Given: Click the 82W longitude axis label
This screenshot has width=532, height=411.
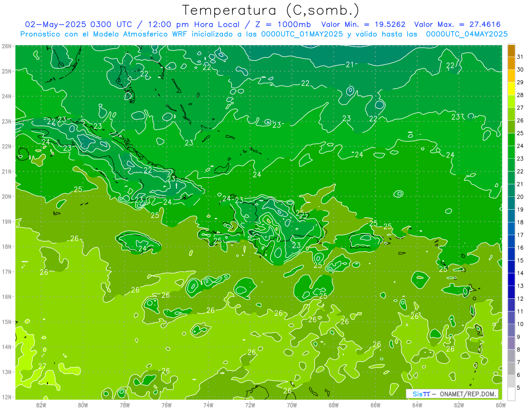Looking at the screenshot, I should [41, 405].
